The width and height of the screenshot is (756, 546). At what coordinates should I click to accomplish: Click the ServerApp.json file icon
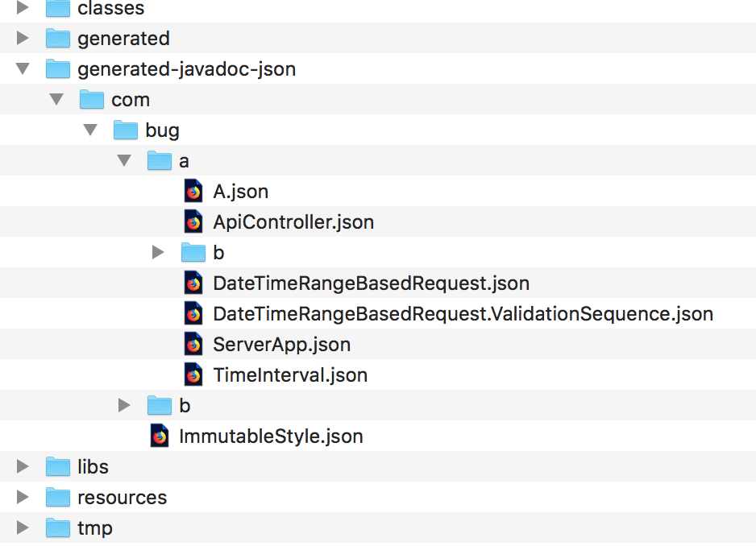click(193, 344)
